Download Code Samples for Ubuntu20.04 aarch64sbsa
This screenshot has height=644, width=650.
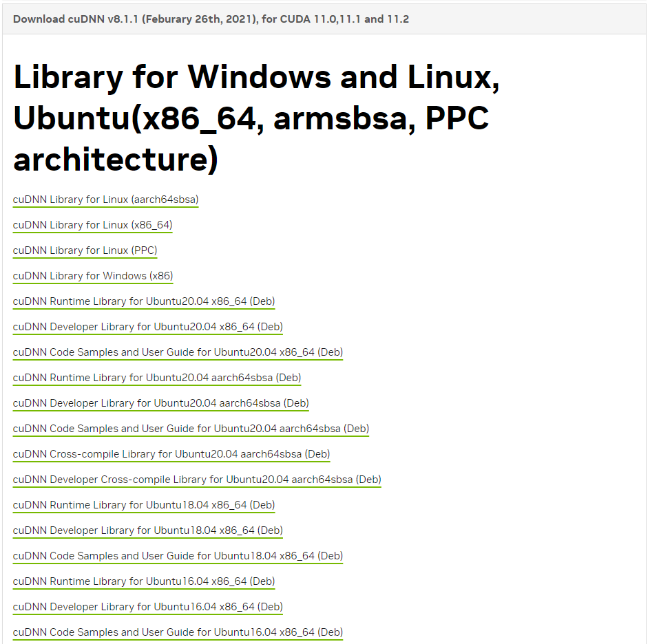pyautogui.click(x=190, y=429)
